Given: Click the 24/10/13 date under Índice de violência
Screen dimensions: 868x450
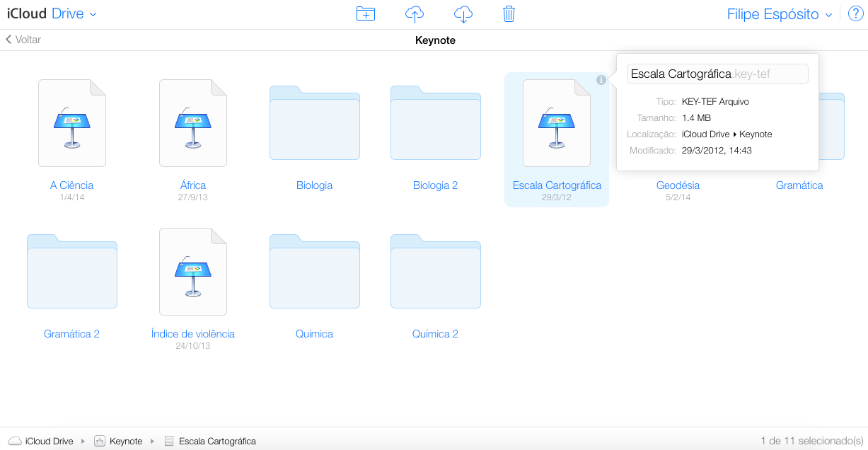Looking at the screenshot, I should pos(193,346).
